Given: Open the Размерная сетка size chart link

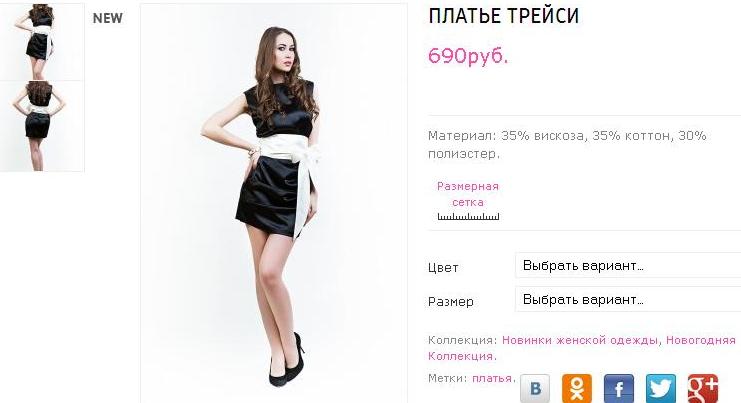Looking at the screenshot, I should point(468,194).
